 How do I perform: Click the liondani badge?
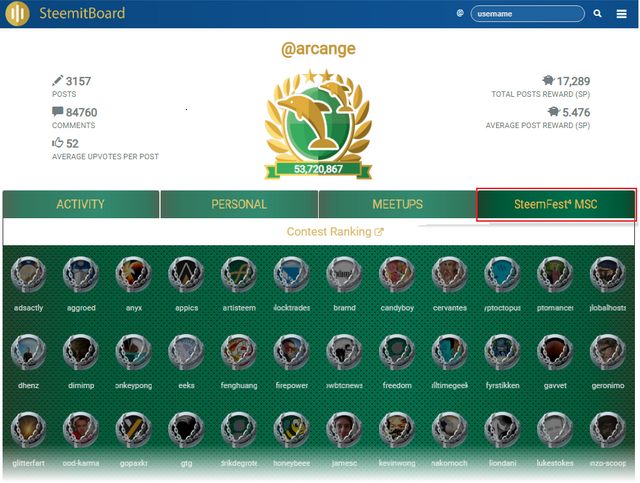tap(502, 430)
